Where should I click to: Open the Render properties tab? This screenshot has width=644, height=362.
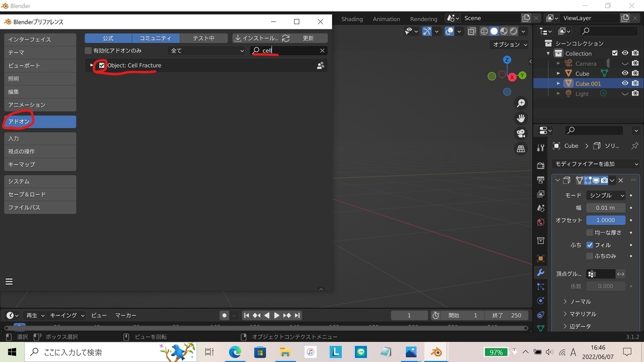tap(540, 166)
